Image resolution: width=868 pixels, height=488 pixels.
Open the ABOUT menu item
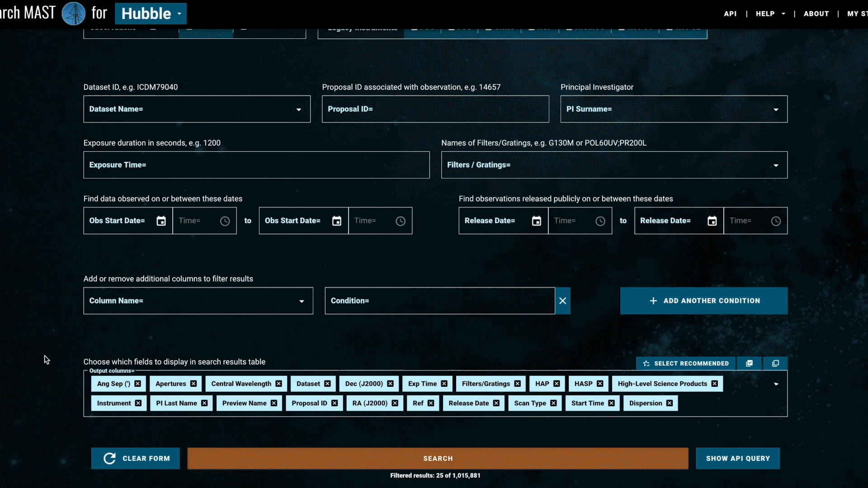[816, 14]
